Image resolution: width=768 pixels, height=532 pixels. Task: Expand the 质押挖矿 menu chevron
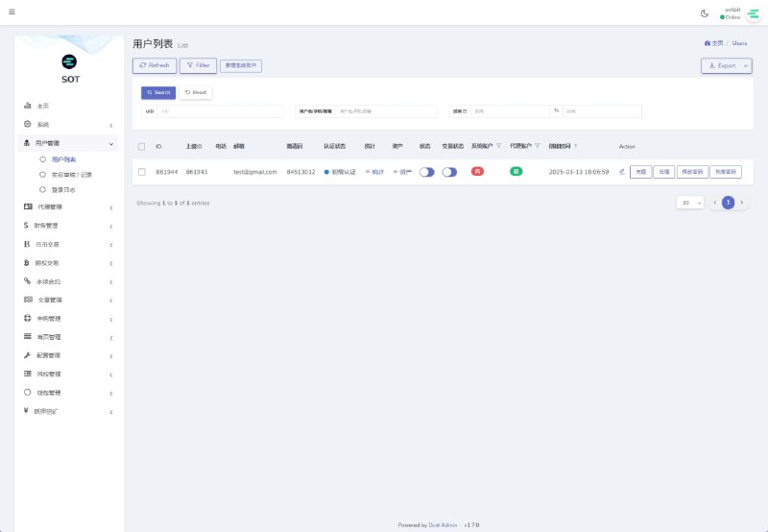pyautogui.click(x=111, y=412)
